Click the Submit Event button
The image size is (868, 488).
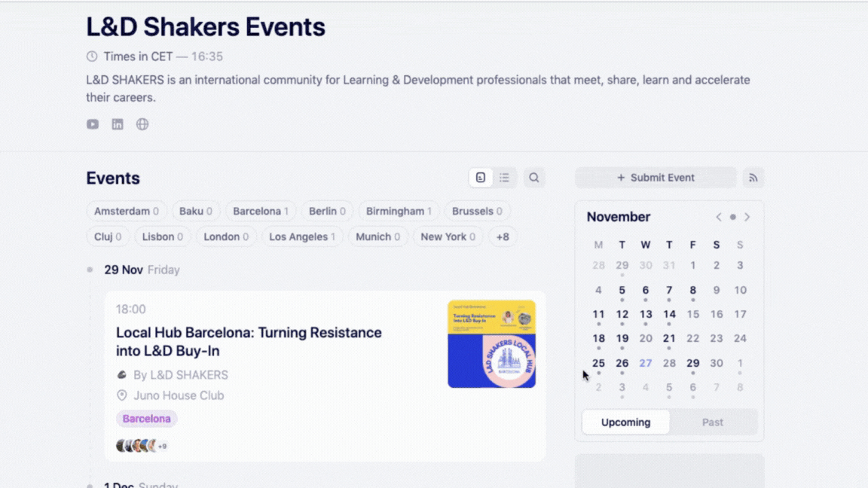coord(656,178)
